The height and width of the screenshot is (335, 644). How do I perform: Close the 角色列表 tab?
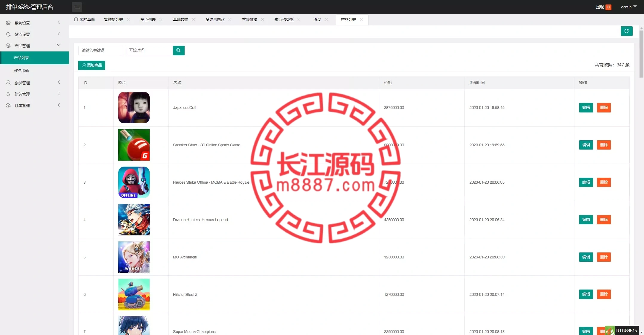[x=161, y=19]
